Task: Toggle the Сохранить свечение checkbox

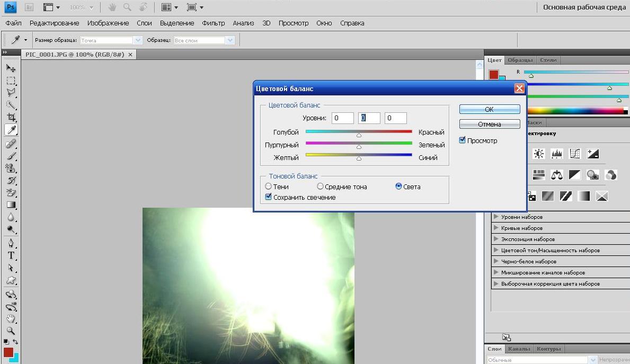Action: coord(269,197)
